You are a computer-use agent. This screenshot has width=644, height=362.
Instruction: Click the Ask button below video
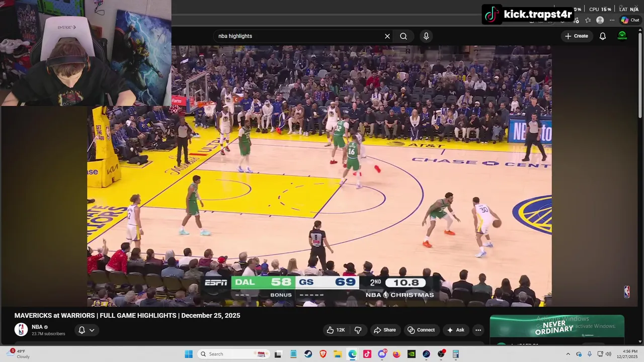coord(456,330)
